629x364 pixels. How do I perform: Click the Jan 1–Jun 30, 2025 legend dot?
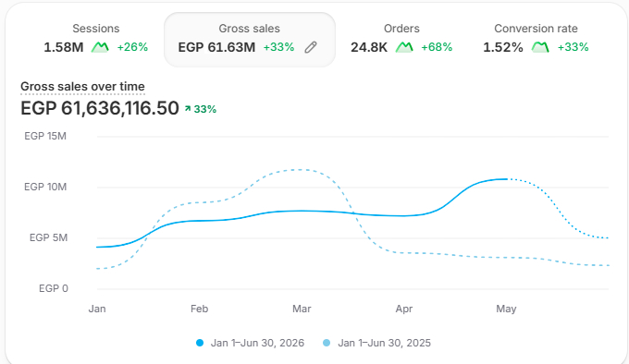tap(327, 343)
